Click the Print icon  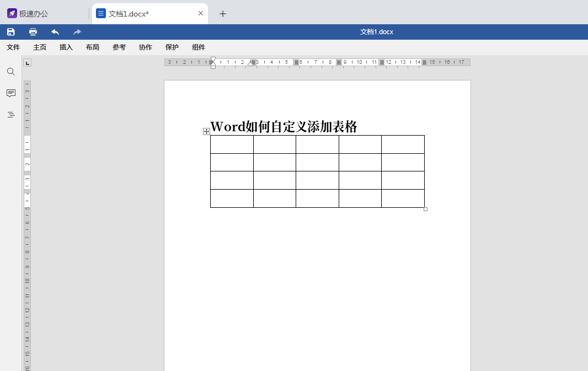(x=33, y=32)
